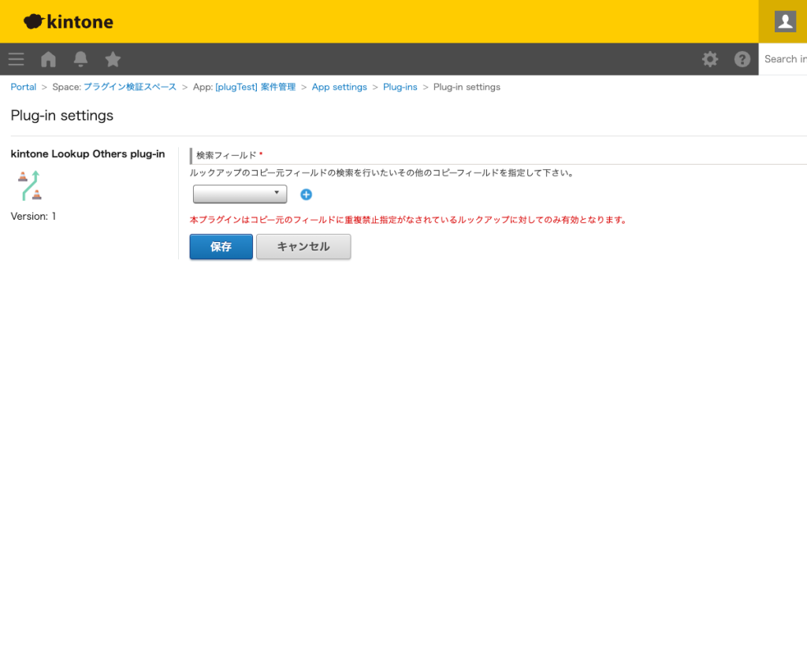Open the settings gear icon
The width and height of the screenshot is (807, 672).
pos(709,59)
